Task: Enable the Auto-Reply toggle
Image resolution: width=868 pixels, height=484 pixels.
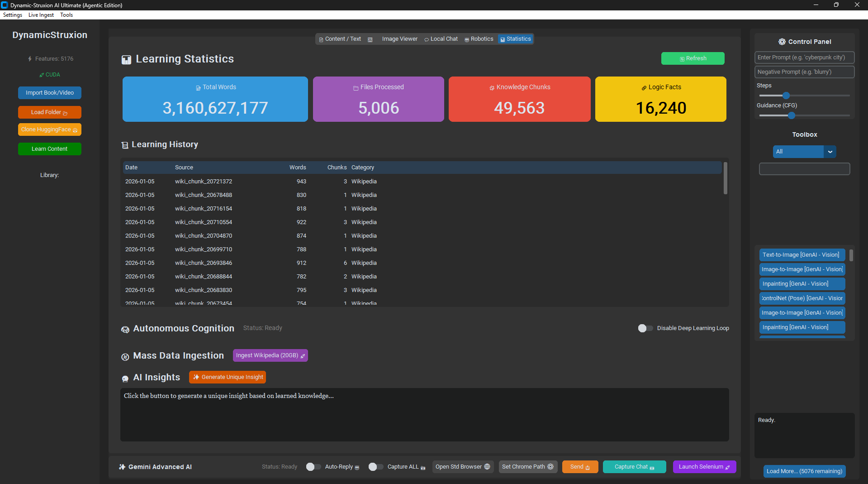Action: [313, 467]
